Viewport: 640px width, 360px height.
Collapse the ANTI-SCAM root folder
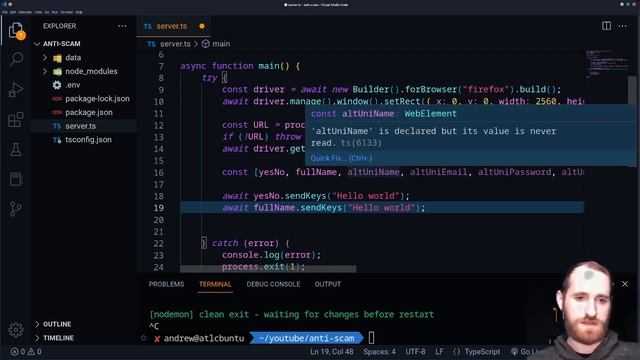[37, 44]
